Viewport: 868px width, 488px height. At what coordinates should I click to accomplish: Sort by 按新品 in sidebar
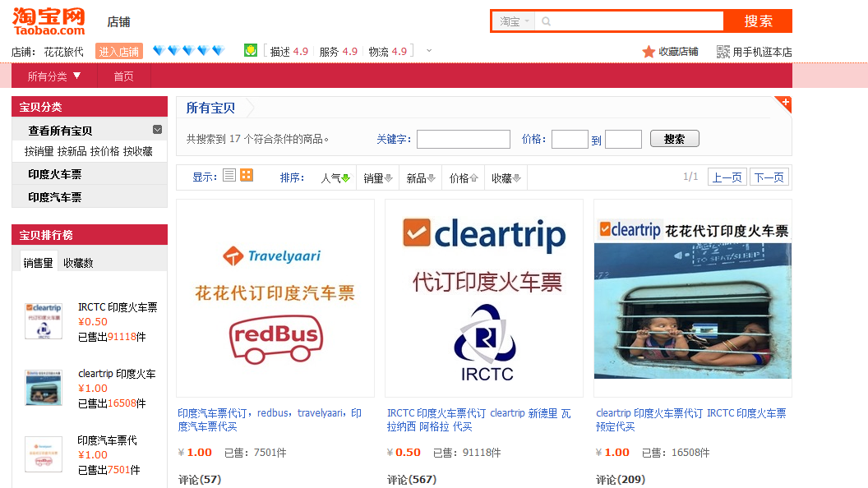pyautogui.click(x=72, y=152)
